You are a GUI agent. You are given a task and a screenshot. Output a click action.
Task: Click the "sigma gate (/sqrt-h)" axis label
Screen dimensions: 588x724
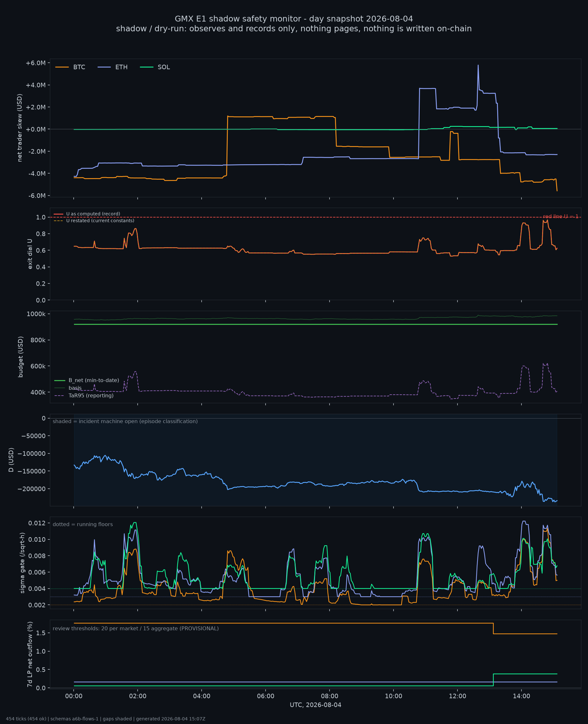click(22, 563)
